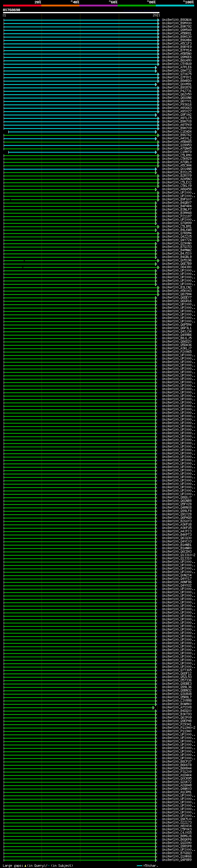
Task: Select label UniRef100_A8NF86
Action: [177, 582]
